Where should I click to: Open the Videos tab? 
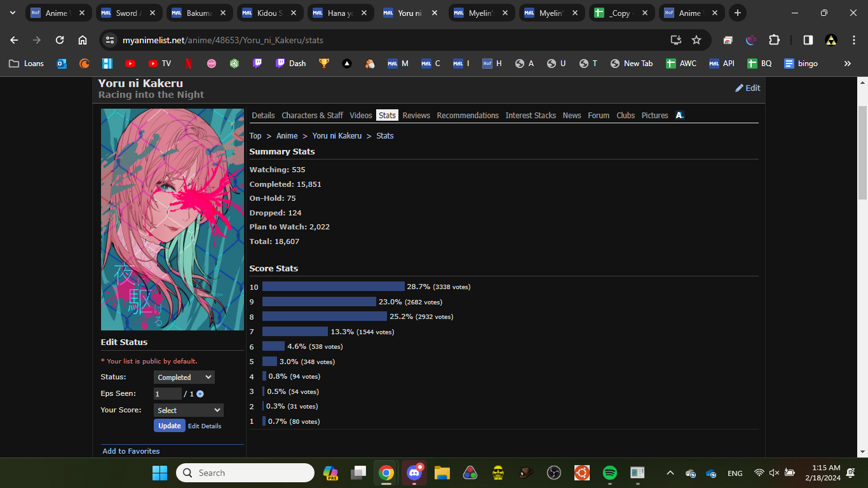[361, 116]
